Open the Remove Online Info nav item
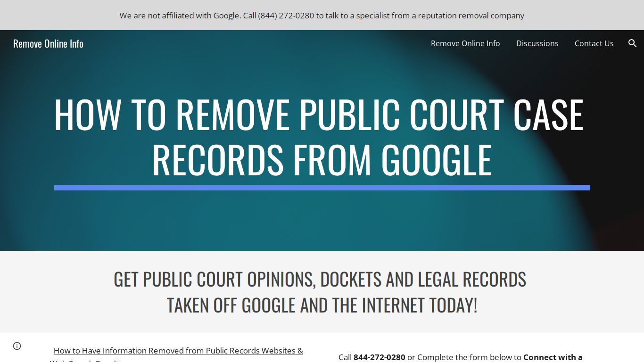 point(465,43)
